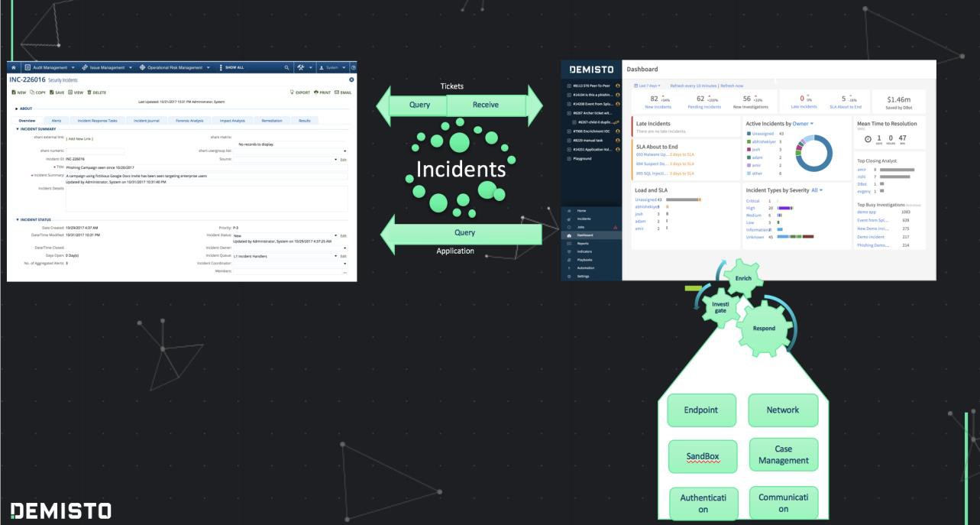Open the Operational Risk Management menu

click(173, 67)
